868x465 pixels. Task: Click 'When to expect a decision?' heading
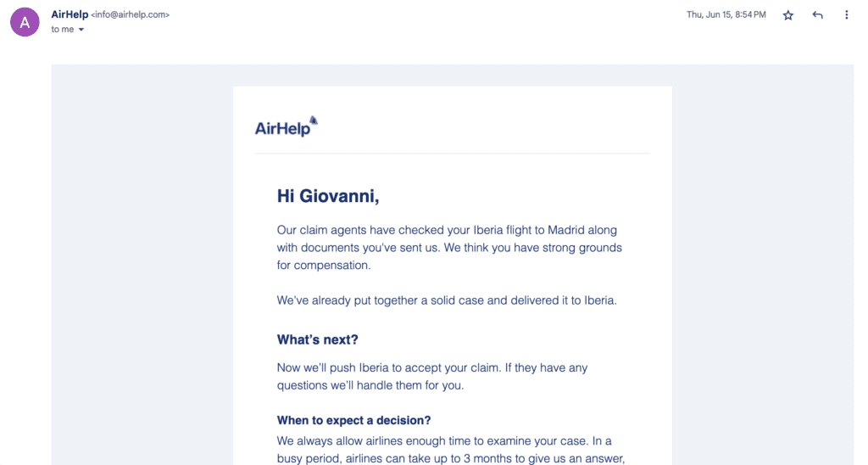[x=353, y=420]
